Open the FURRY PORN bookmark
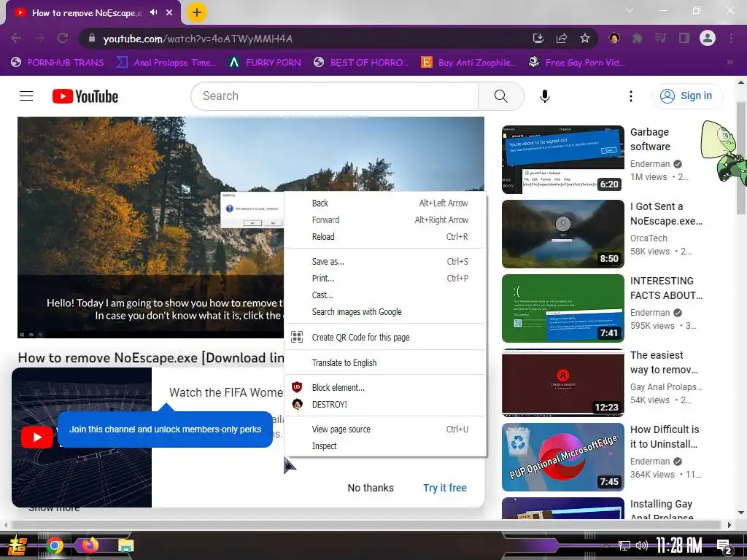Screen dimensions: 747x560 click(x=264, y=63)
